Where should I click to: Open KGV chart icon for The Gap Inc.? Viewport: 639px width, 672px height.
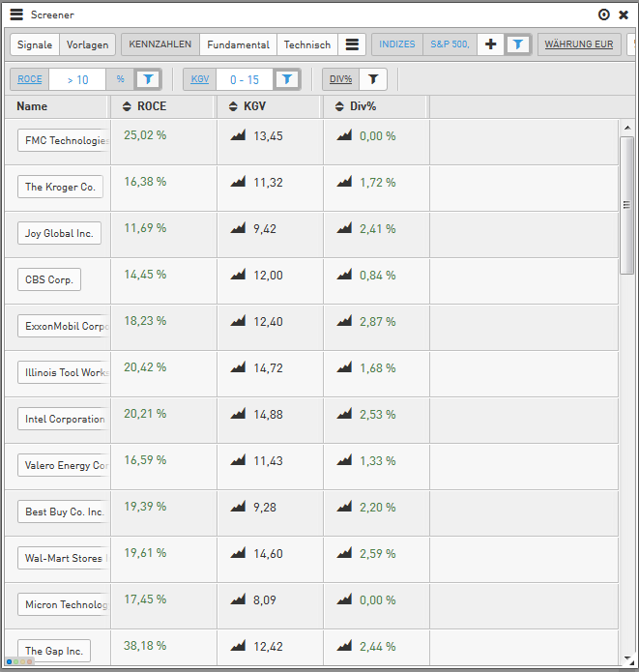(238, 646)
